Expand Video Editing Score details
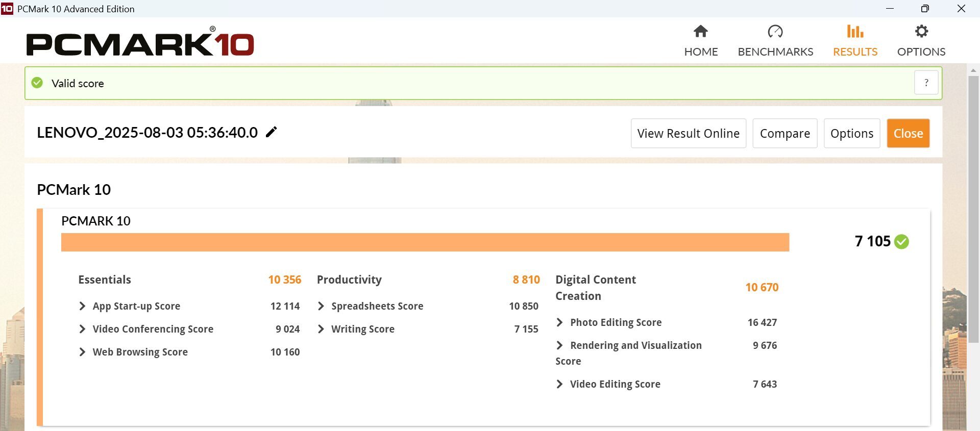 click(x=560, y=384)
